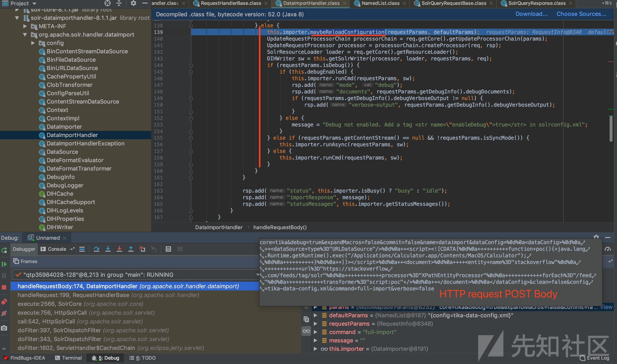
Task: Open the Project view dropdown
Action: (34, 4)
